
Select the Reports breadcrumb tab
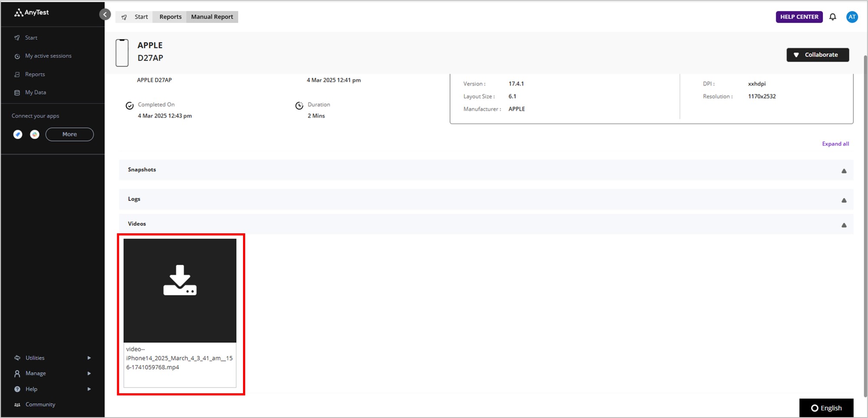click(170, 17)
